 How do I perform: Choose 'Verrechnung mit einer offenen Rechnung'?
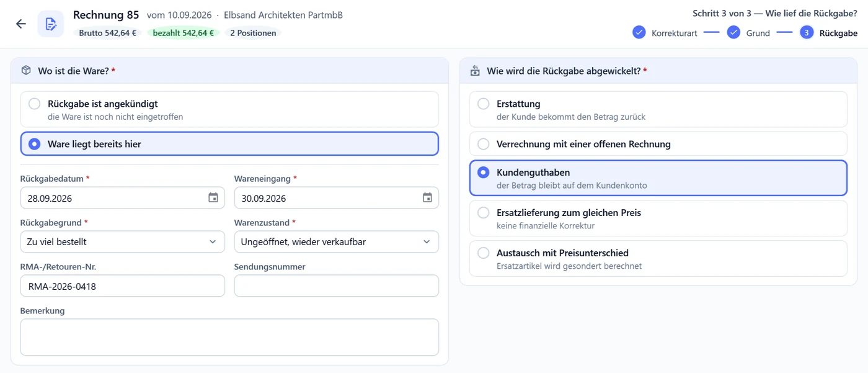[658, 144]
